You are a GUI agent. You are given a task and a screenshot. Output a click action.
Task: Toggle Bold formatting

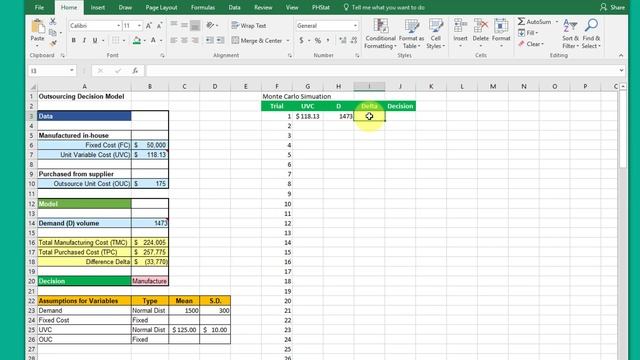tap(73, 40)
